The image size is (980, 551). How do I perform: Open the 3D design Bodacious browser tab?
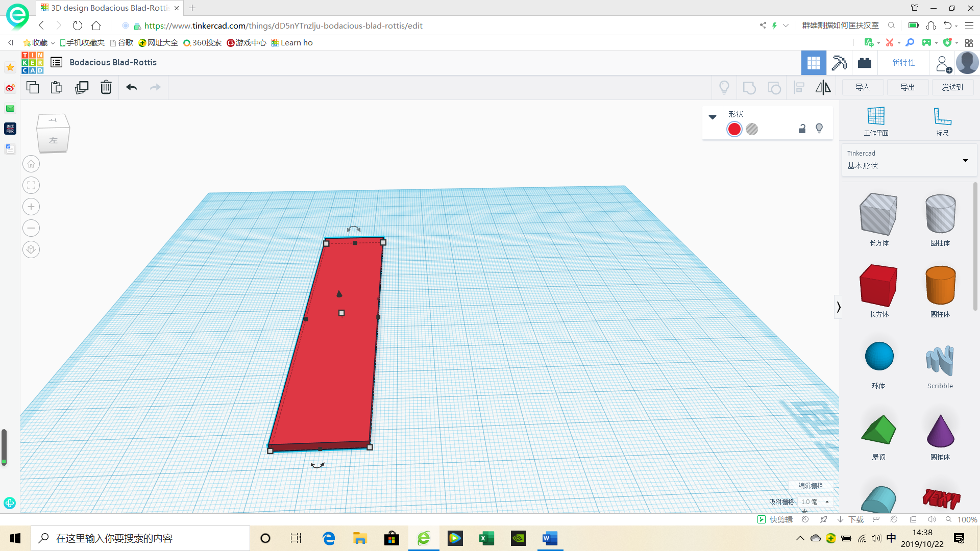pyautogui.click(x=110, y=8)
